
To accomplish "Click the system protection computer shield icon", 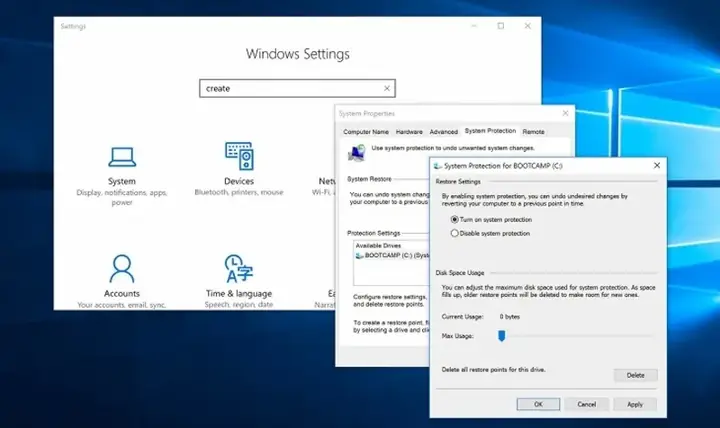I will [356, 153].
